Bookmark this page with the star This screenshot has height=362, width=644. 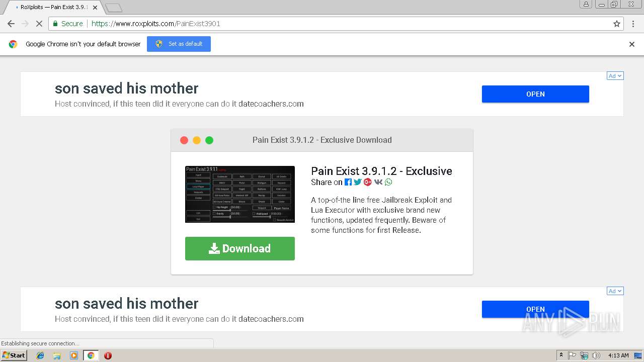pos(617,24)
